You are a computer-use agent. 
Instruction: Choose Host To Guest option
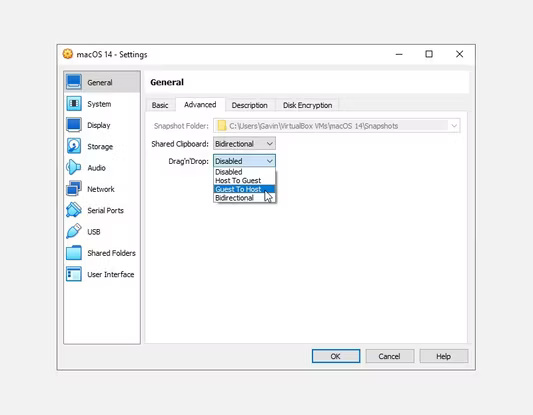click(x=244, y=180)
